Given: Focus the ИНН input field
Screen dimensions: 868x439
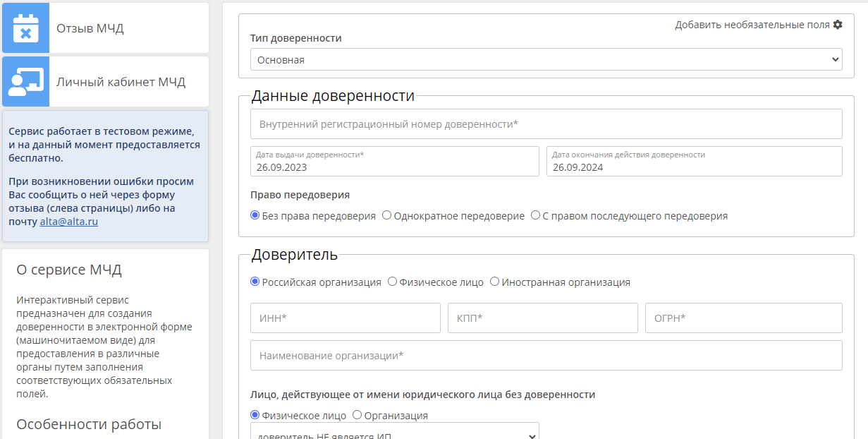Looking at the screenshot, I should point(345,318).
